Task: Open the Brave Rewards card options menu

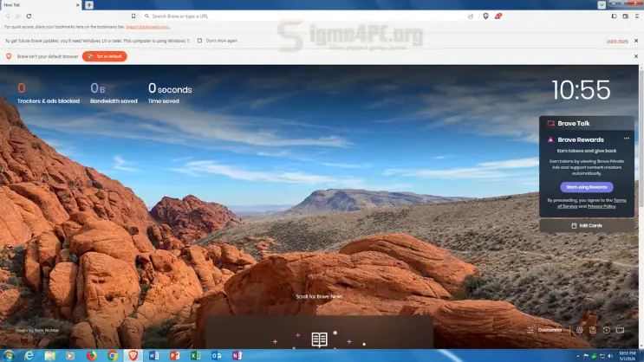Action: click(626, 139)
